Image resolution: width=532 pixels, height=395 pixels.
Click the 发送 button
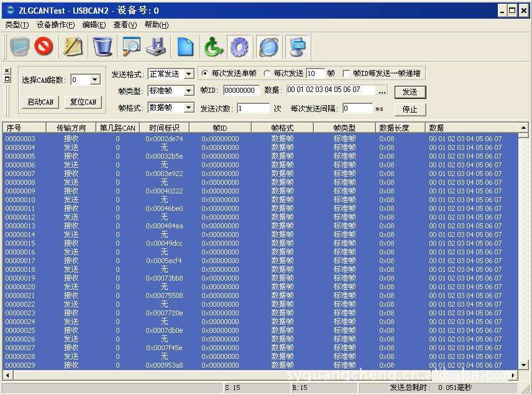click(410, 91)
